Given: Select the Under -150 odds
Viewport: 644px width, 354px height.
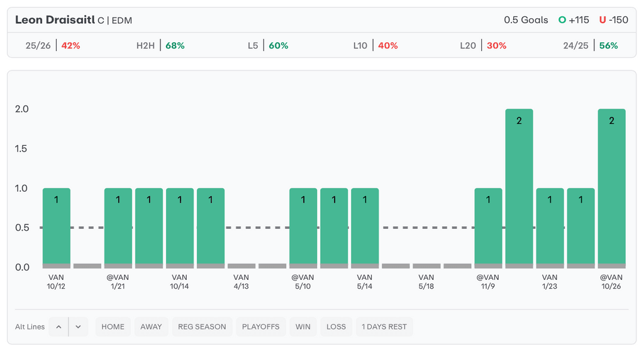Looking at the screenshot, I should pyautogui.click(x=613, y=20).
